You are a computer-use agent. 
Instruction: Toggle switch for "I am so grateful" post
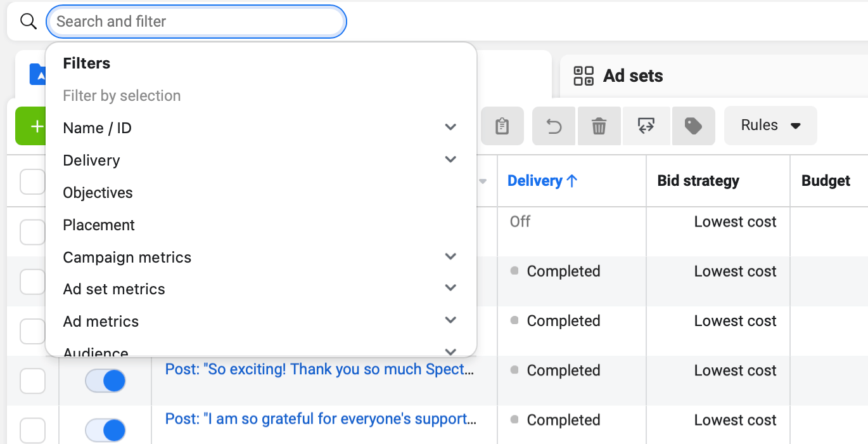point(105,431)
